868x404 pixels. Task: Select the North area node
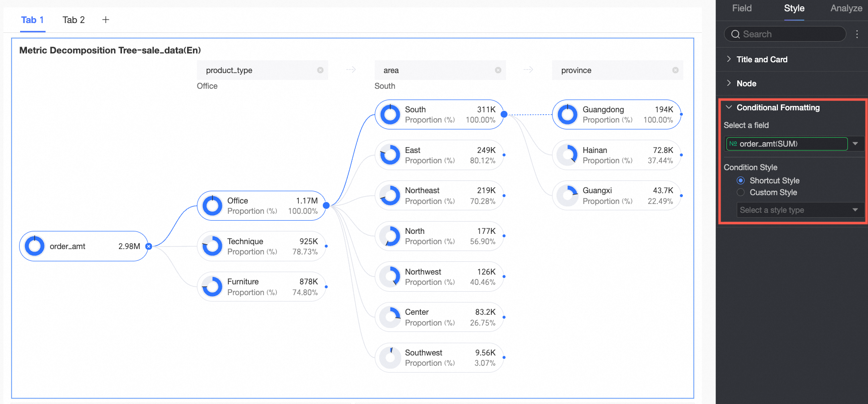[x=439, y=236]
